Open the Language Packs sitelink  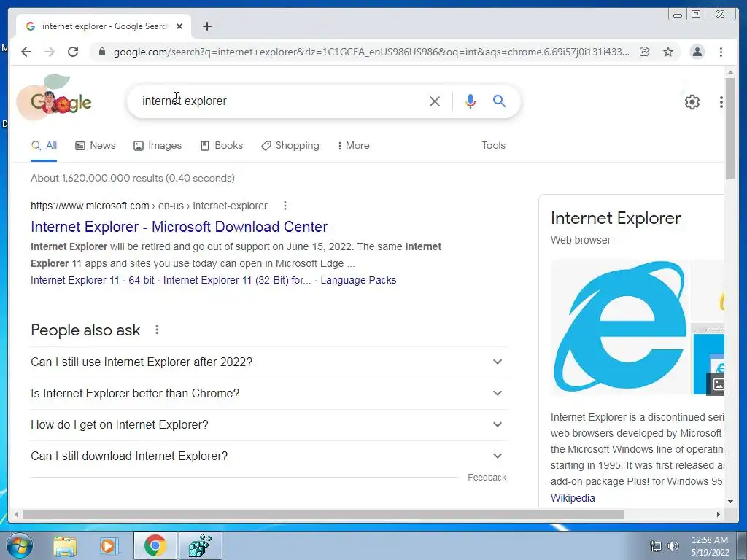pos(358,280)
